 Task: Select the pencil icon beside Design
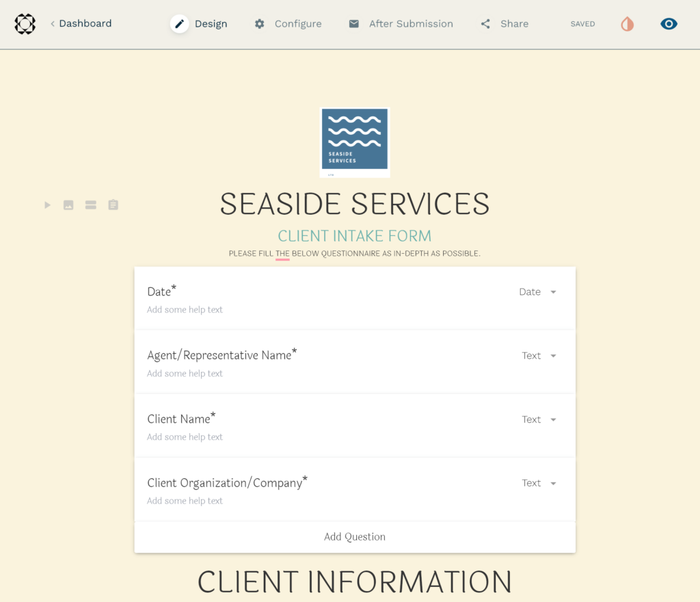click(180, 23)
